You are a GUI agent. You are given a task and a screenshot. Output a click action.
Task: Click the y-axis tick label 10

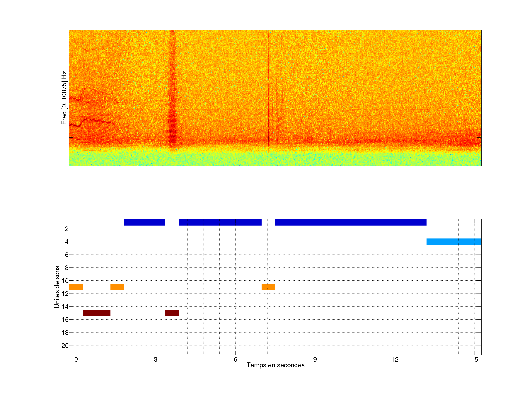pyautogui.click(x=65, y=281)
